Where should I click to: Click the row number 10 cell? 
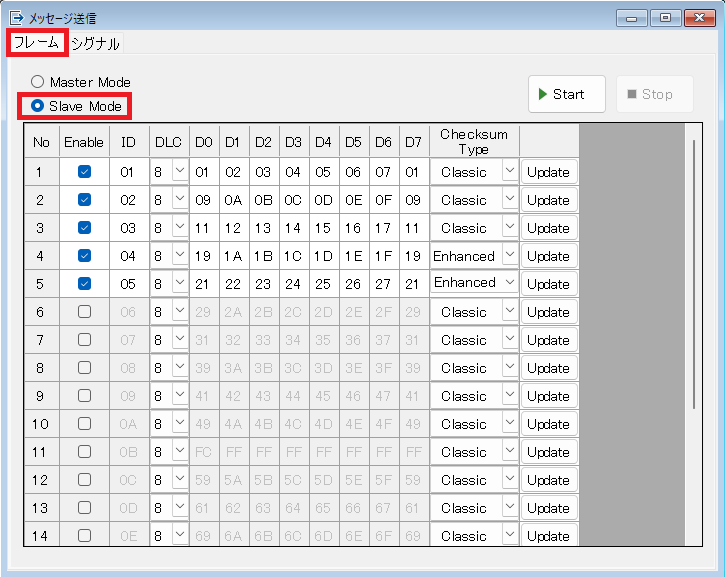click(x=41, y=424)
